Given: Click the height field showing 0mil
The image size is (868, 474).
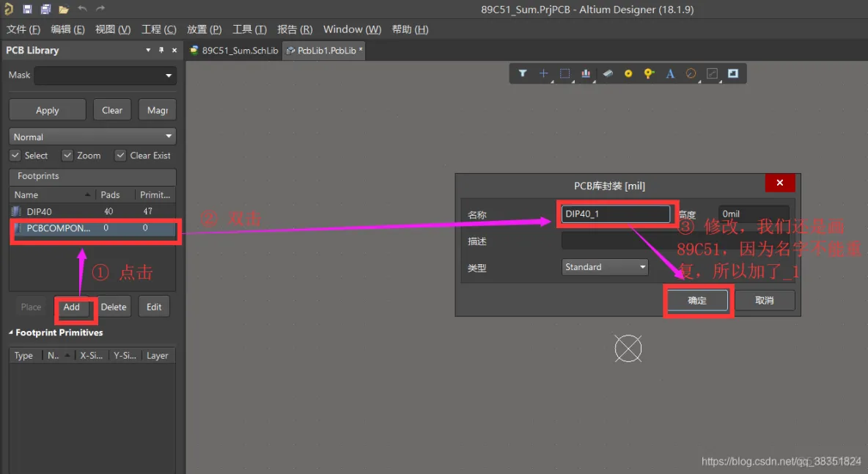Looking at the screenshot, I should (754, 214).
